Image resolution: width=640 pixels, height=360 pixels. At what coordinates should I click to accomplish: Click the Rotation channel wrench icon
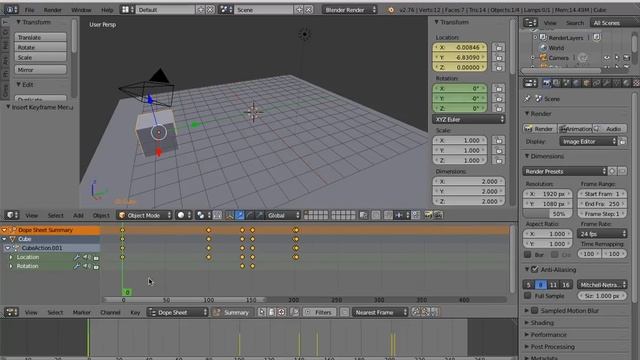pyautogui.click(x=76, y=267)
